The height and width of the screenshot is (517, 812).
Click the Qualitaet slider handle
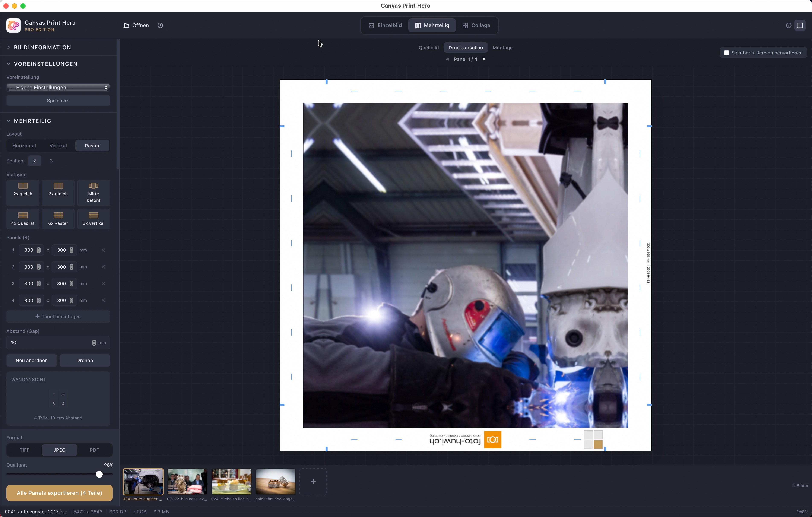99,474
